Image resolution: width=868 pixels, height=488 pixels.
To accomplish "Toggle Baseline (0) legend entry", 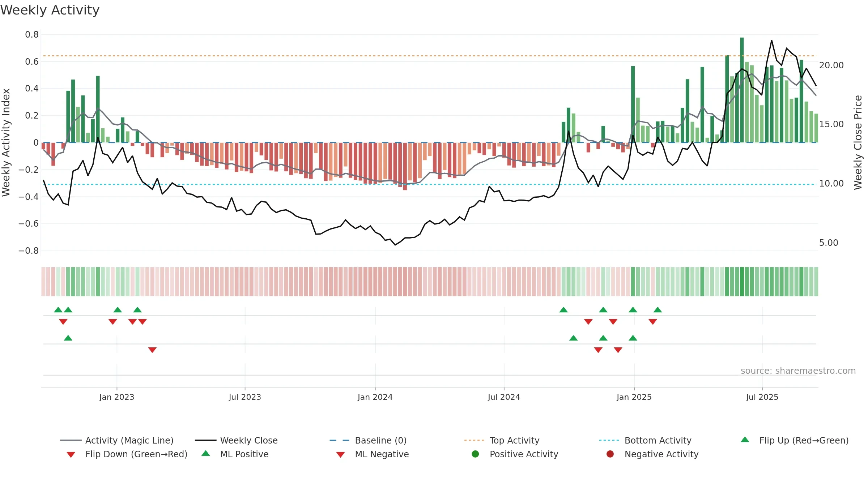I will pos(368,440).
